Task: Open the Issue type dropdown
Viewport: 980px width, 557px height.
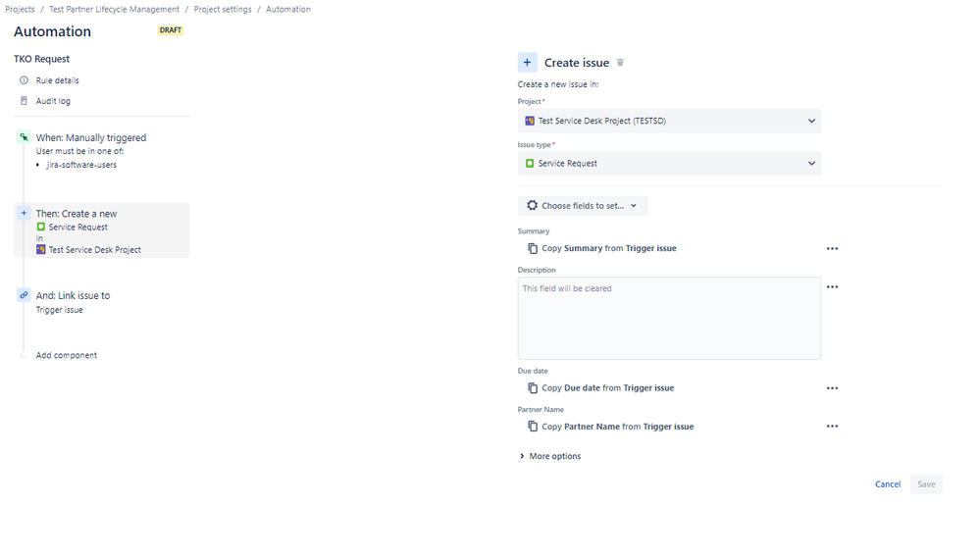Action: pyautogui.click(x=669, y=163)
